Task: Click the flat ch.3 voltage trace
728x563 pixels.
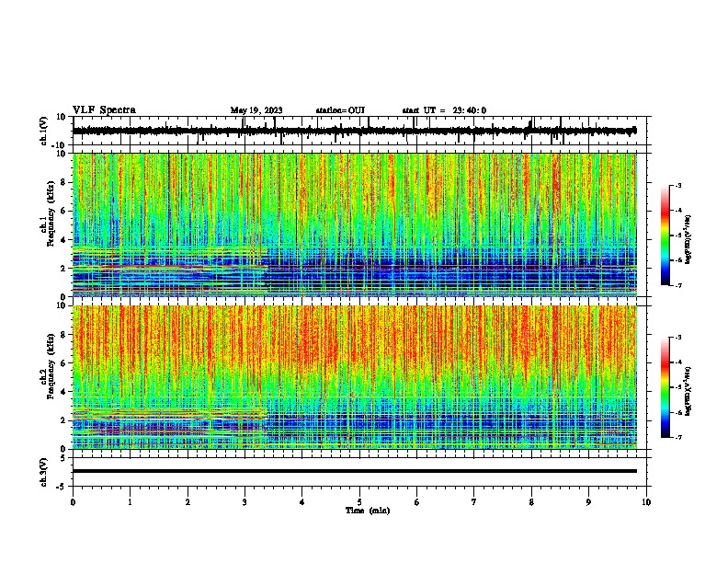Action: [355, 471]
